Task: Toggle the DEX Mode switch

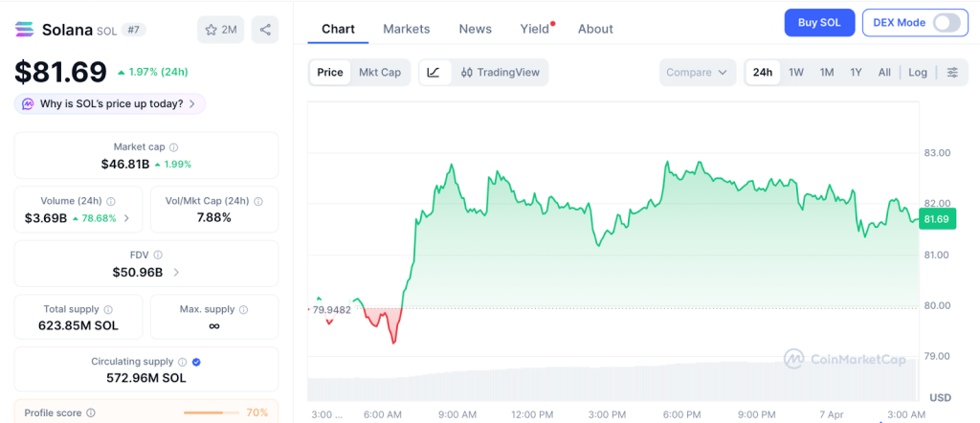Action: coord(946,22)
